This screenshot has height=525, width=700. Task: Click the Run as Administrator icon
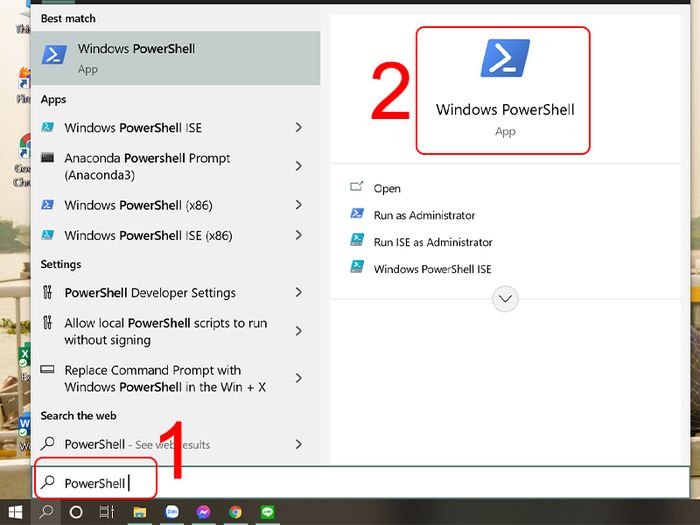click(x=357, y=213)
